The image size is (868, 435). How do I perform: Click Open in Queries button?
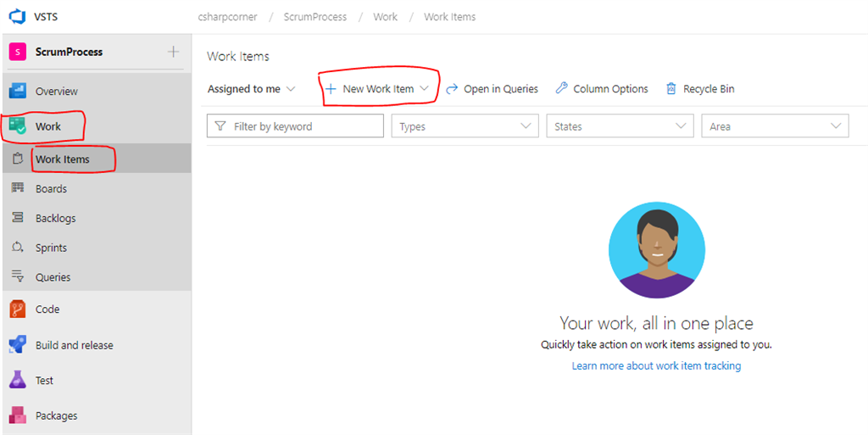coord(492,88)
